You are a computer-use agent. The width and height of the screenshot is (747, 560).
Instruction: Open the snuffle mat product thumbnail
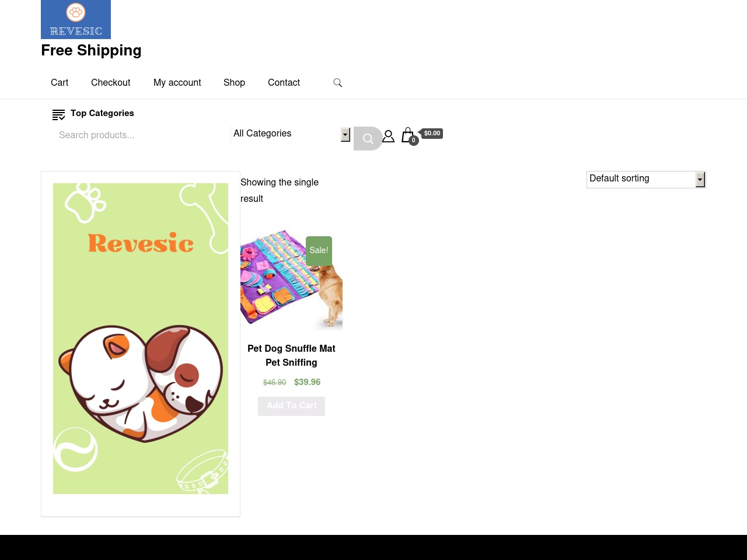tap(291, 280)
